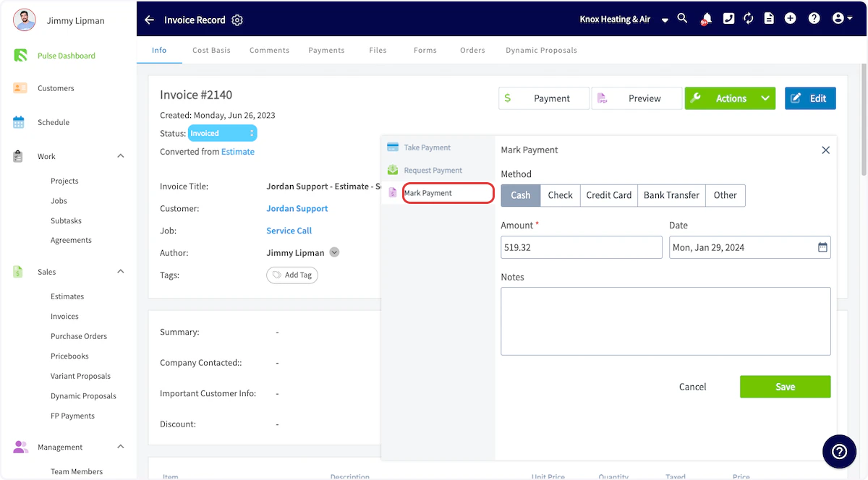Viewport: 868px width, 480px height.
Task: Open Schedule in sidebar
Action: click(x=54, y=122)
